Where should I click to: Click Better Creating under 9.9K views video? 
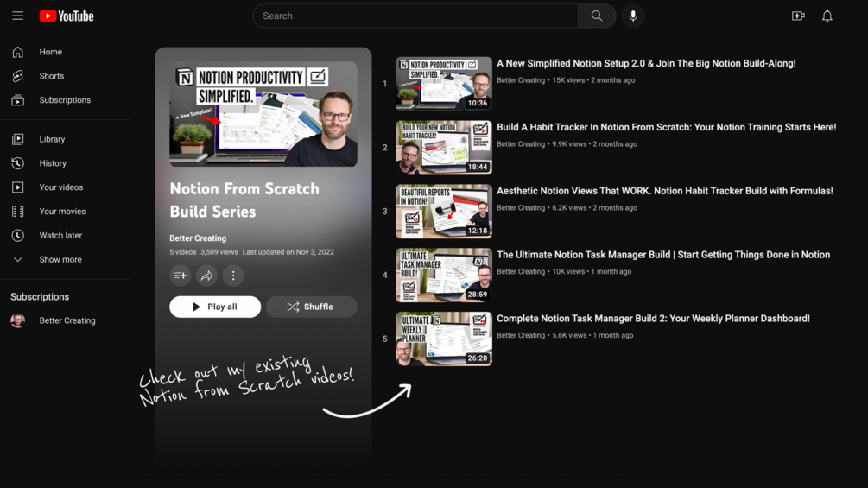[520, 144]
